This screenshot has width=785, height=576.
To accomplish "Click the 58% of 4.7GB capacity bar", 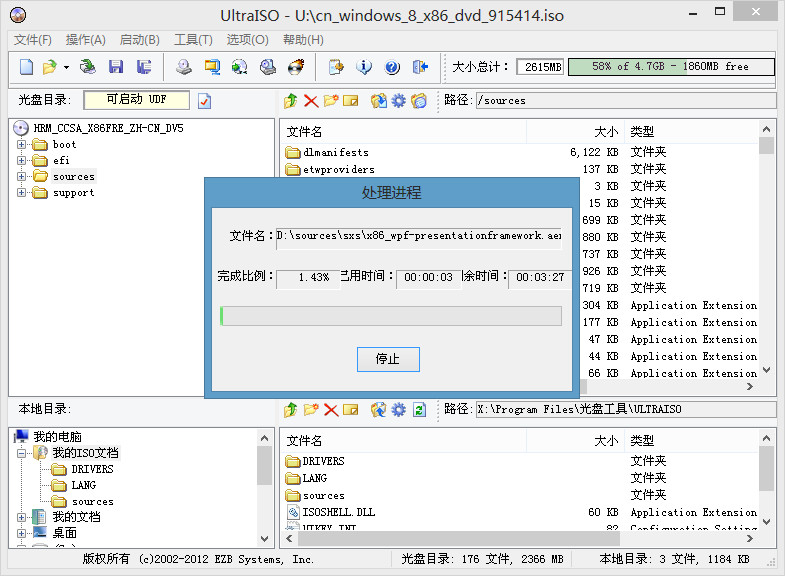I will pyautogui.click(x=671, y=67).
